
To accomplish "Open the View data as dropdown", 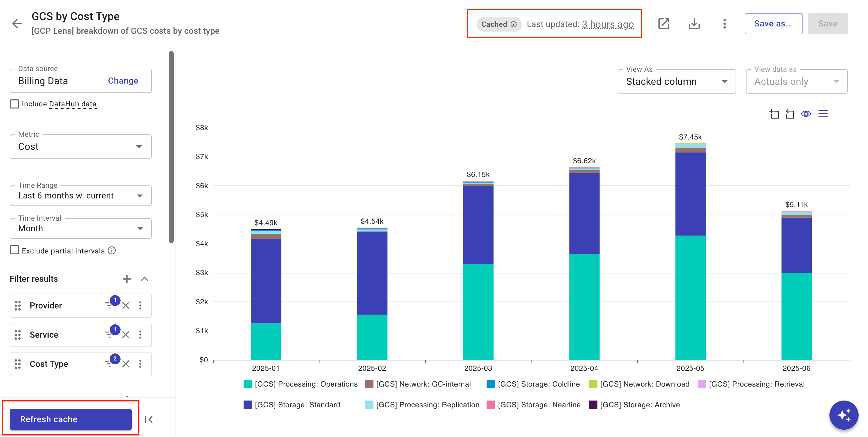I will [797, 82].
